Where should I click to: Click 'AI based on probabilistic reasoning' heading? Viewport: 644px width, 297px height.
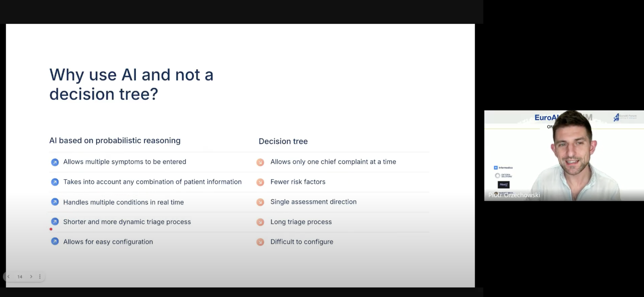tap(115, 141)
